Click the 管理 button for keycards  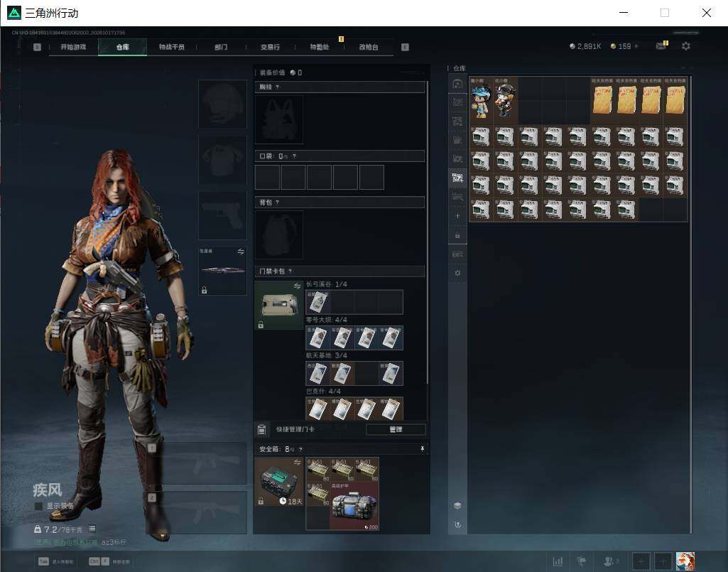(x=396, y=429)
